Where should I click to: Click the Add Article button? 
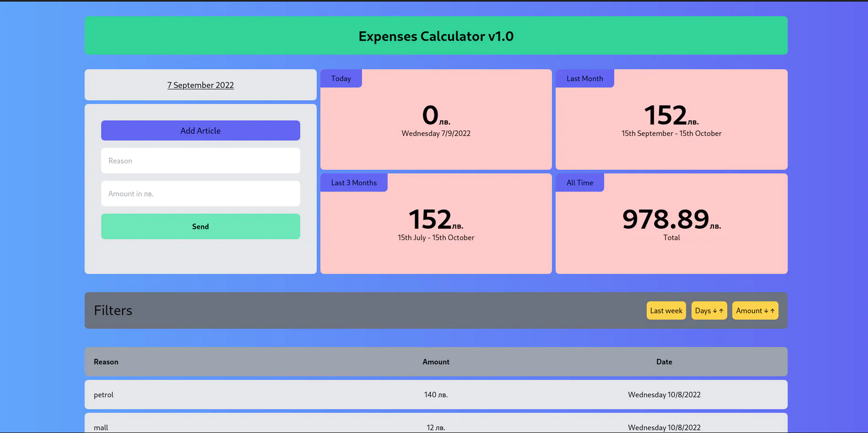point(200,131)
